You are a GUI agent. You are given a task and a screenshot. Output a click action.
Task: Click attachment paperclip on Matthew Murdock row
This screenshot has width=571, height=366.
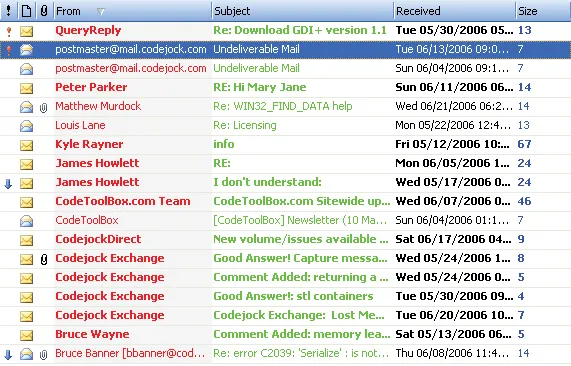click(43, 107)
